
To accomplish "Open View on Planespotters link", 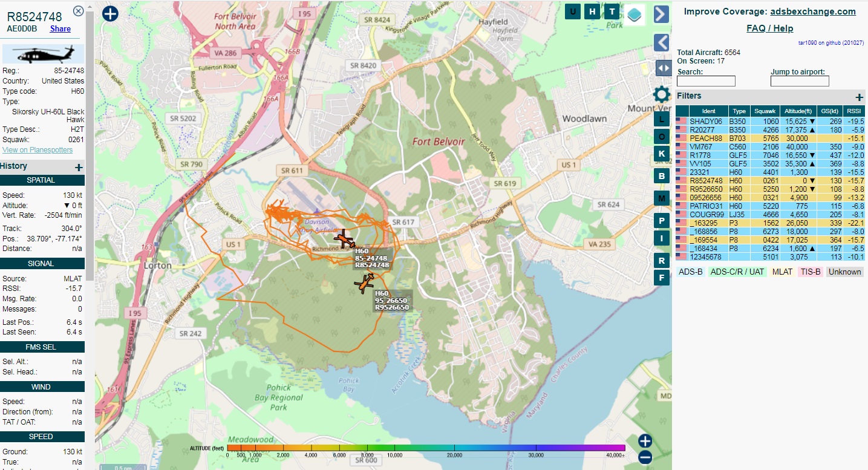I will tap(38, 150).
